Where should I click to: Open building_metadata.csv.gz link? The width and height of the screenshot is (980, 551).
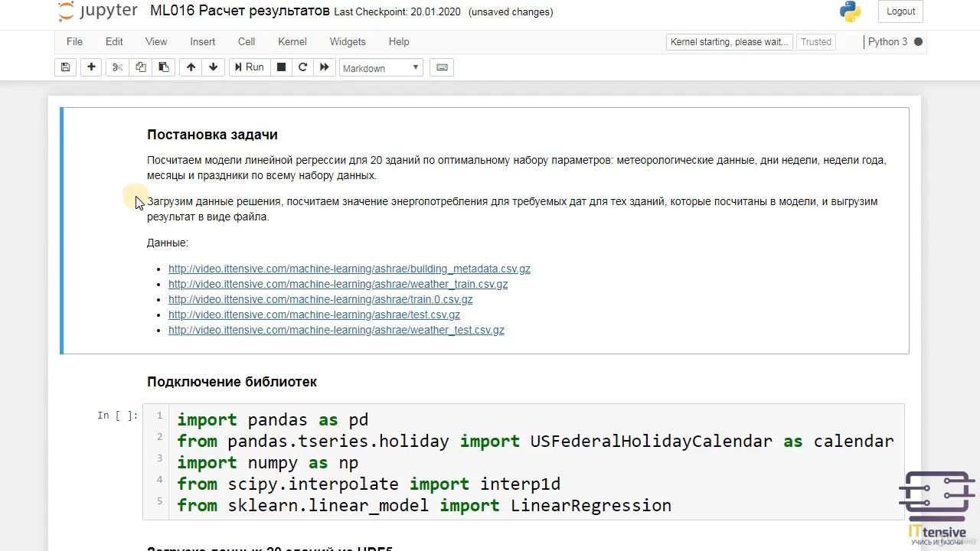pyautogui.click(x=349, y=269)
